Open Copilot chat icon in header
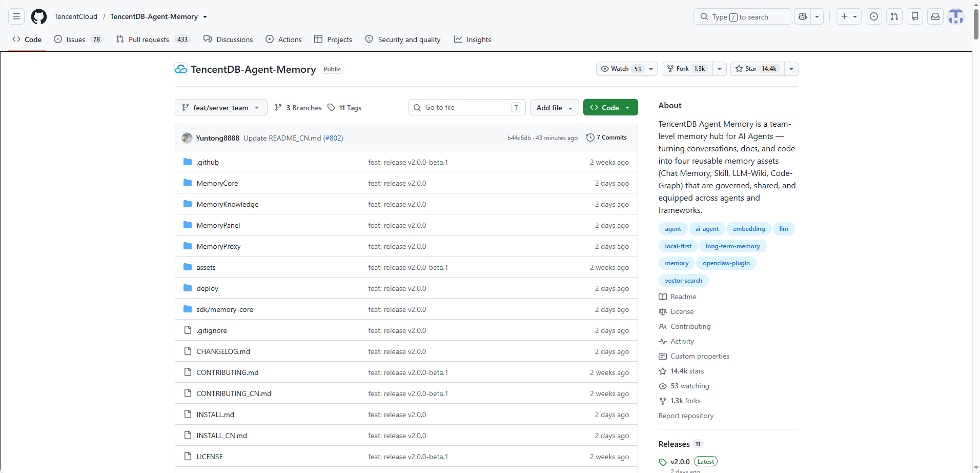980x473 pixels. pyautogui.click(x=803, y=17)
